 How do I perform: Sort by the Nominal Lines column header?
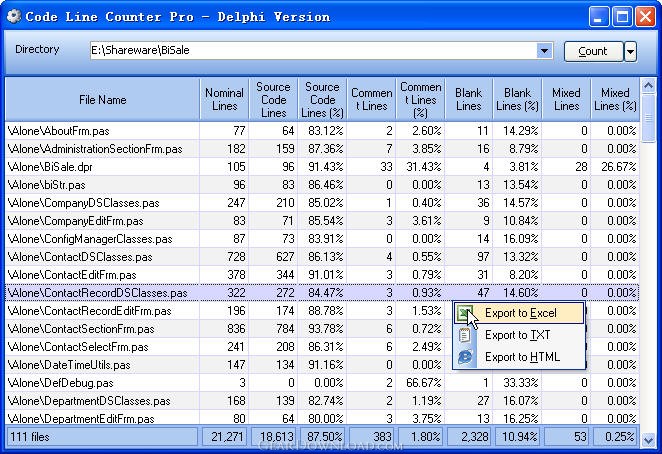[224, 100]
